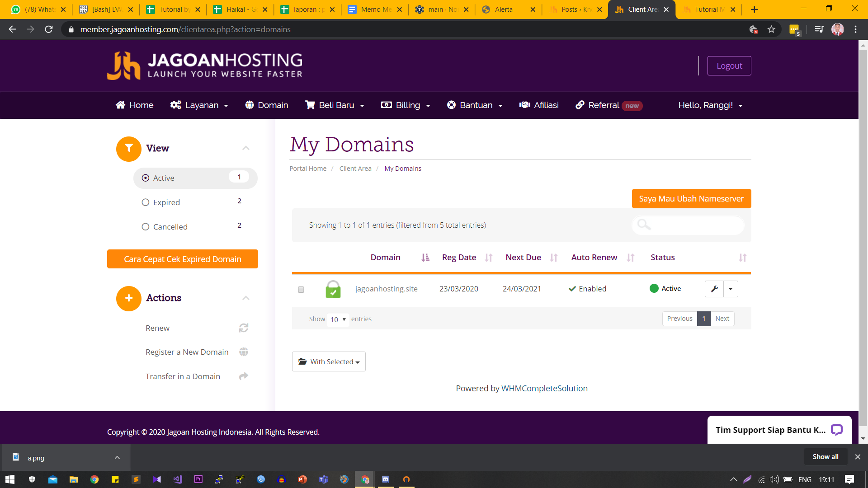Open the domain row action caret dropdown
868x488 pixels.
click(x=731, y=289)
